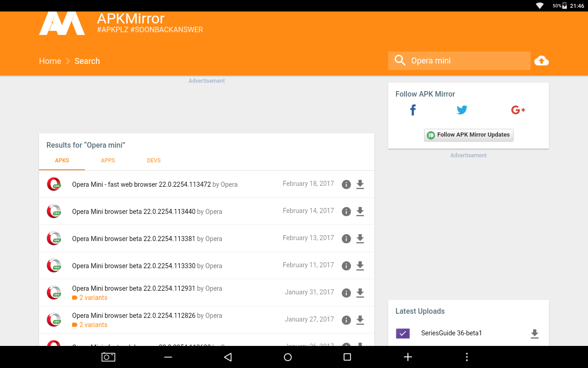Show info for Opera Mini 22.0.2254.113472
The height and width of the screenshot is (368, 588).
[x=346, y=184]
